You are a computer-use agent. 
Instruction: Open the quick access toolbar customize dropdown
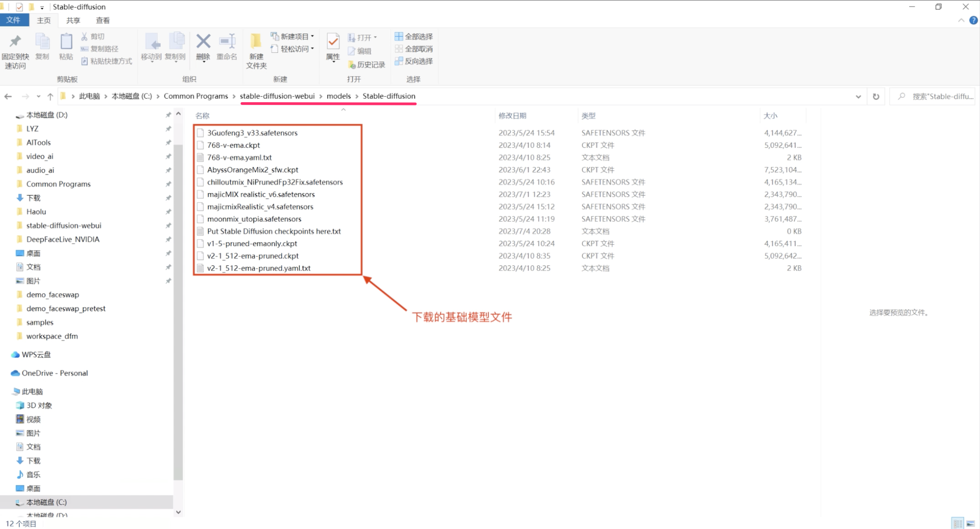pyautogui.click(x=42, y=7)
